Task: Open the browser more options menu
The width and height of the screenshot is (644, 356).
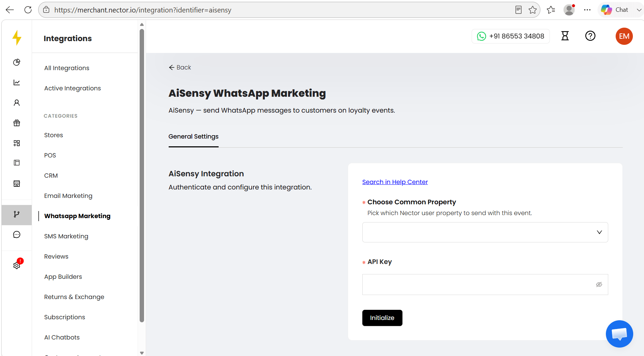Action: click(587, 10)
